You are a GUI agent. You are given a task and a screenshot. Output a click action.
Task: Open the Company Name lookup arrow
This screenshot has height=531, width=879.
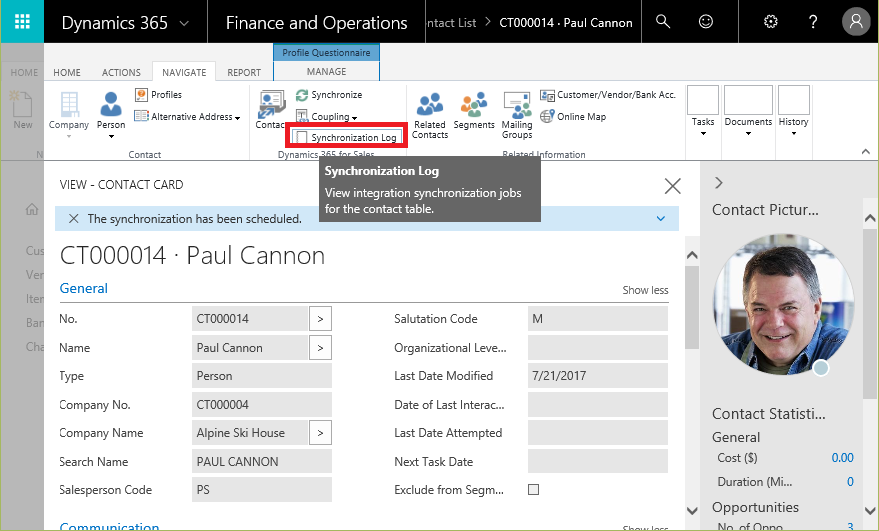[320, 433]
